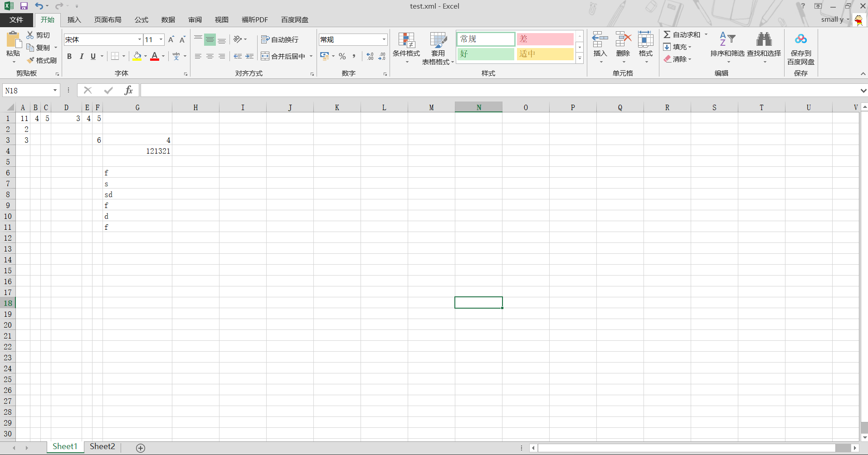This screenshot has height=455, width=868.
Task: Expand the border style options
Action: (x=123, y=56)
